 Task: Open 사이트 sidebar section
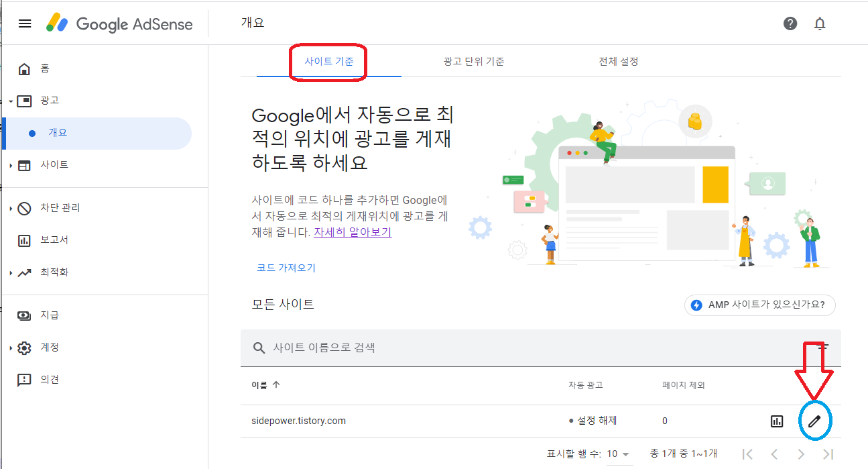coord(54,165)
